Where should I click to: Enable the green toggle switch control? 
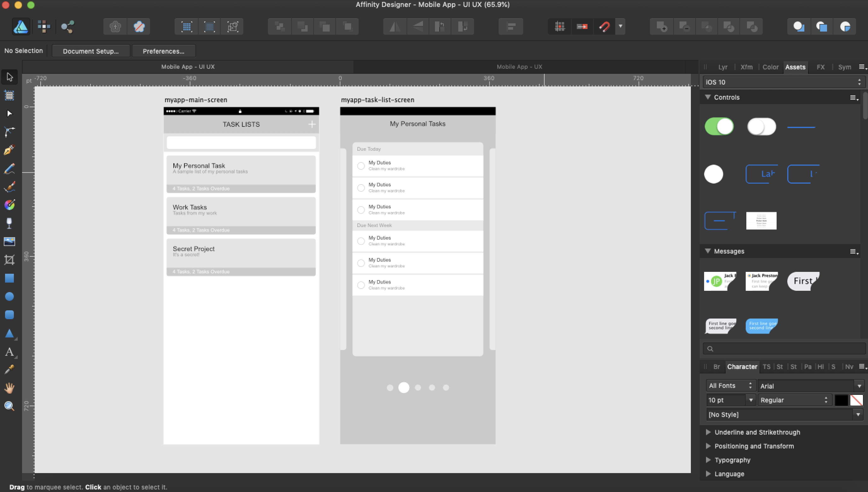pos(719,126)
